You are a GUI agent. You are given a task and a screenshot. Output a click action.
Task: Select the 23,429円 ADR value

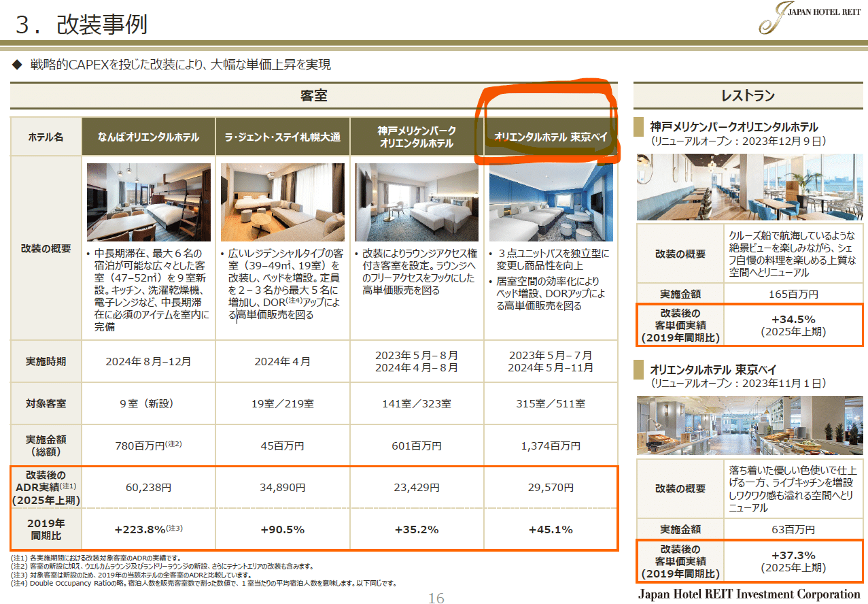click(x=417, y=488)
